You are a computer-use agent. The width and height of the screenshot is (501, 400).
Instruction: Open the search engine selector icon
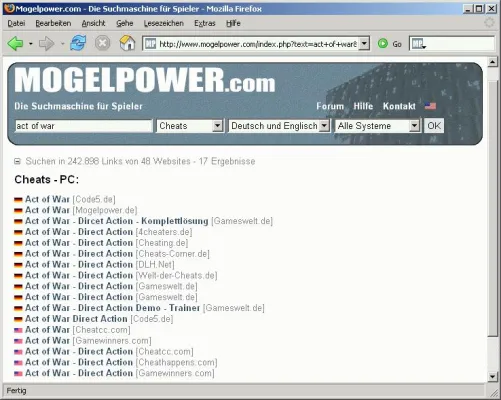419,44
